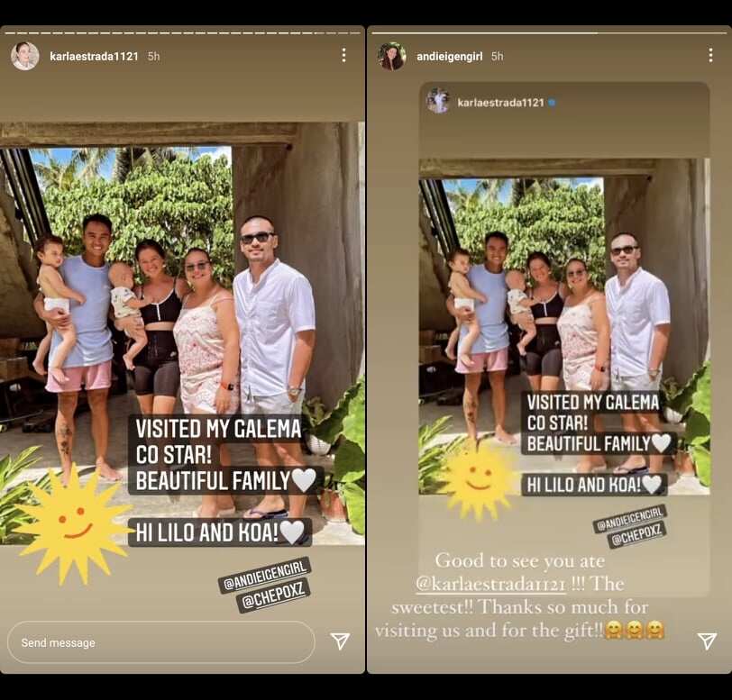Tap andieigengirl username in right story header
The height and width of the screenshot is (700, 732).
[x=449, y=56]
